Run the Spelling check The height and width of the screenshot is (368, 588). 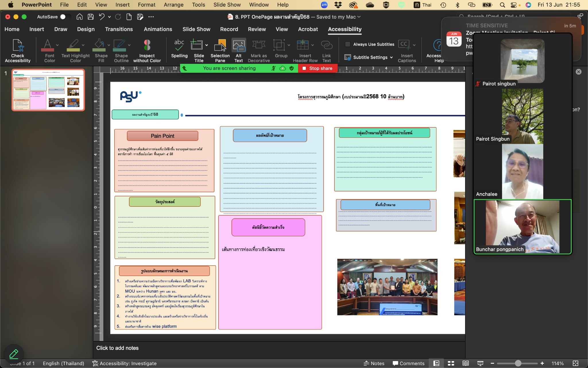pos(179,46)
